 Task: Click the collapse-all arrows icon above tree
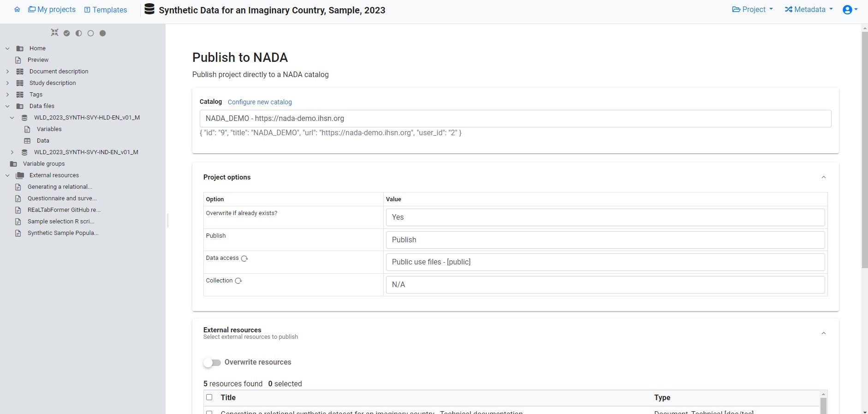(54, 33)
